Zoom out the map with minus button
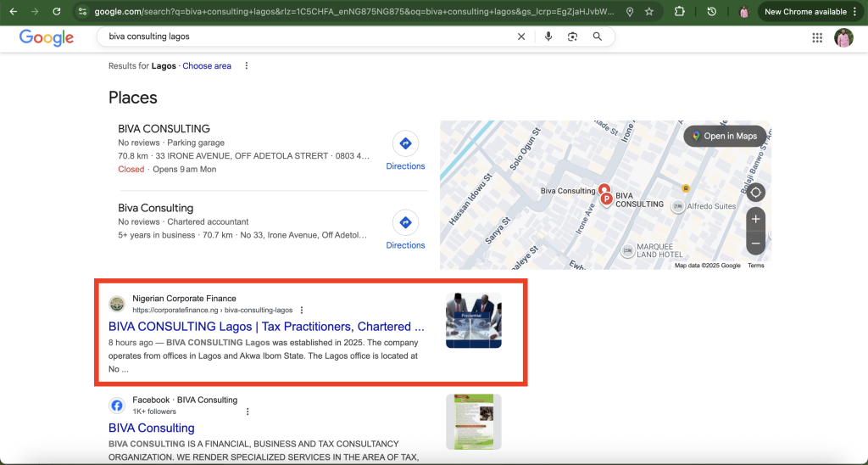868x465 pixels. [x=755, y=244]
